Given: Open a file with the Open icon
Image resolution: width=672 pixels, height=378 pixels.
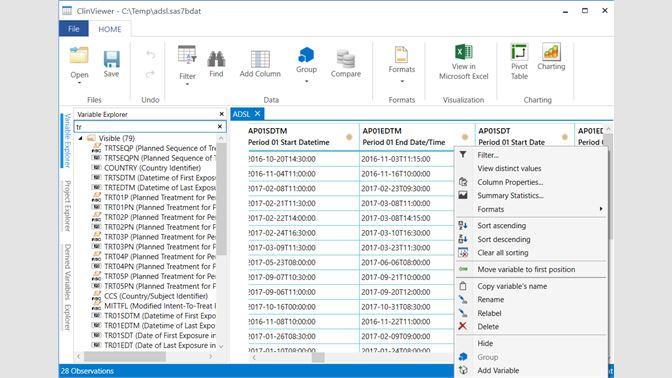Looking at the screenshot, I should (x=79, y=56).
